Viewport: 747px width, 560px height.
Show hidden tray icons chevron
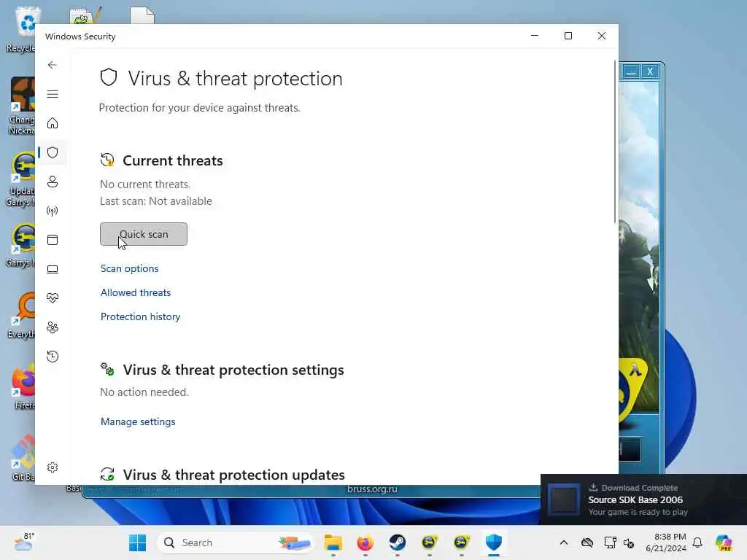coord(564,542)
